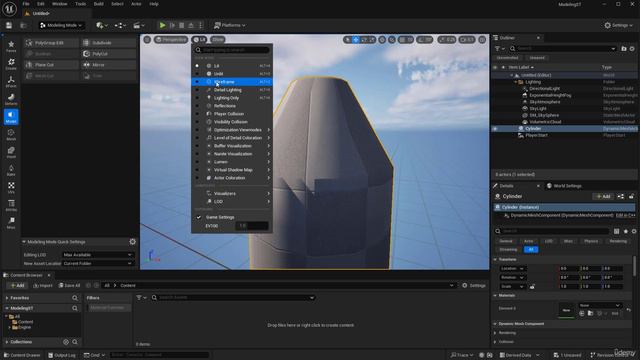Choose the Subdivide tool

point(109,43)
